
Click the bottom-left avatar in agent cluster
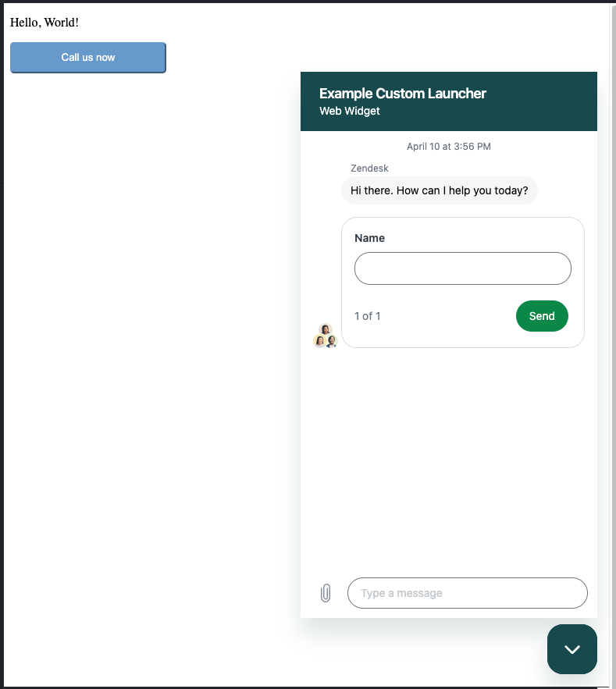point(319,341)
